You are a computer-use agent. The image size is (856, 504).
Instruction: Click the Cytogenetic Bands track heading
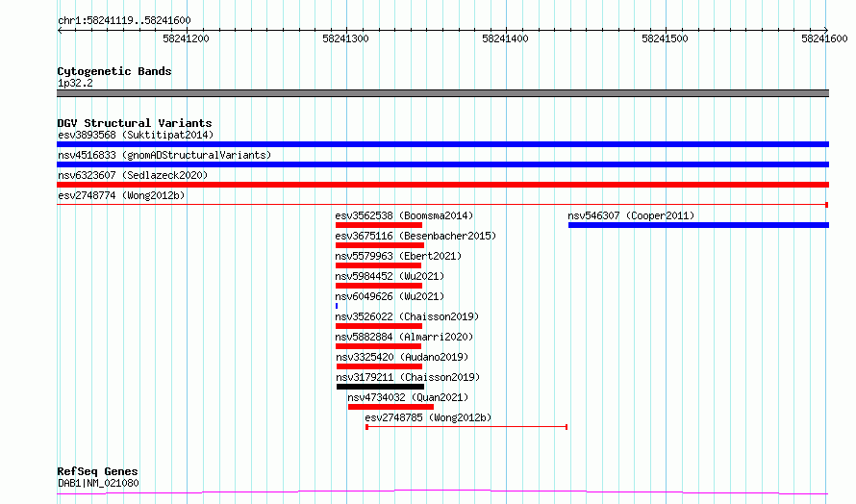click(x=114, y=71)
